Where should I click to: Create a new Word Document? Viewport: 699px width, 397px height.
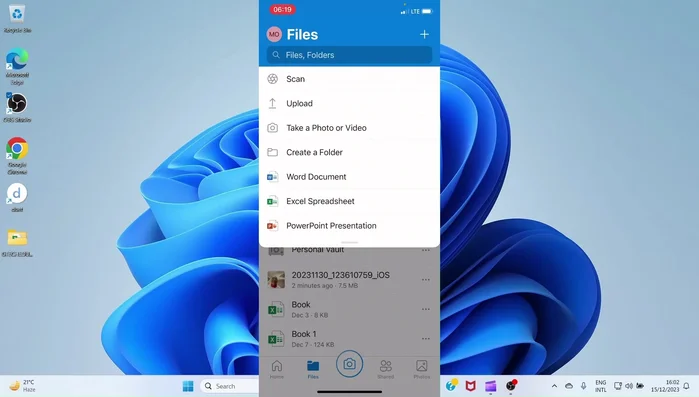[350, 177]
